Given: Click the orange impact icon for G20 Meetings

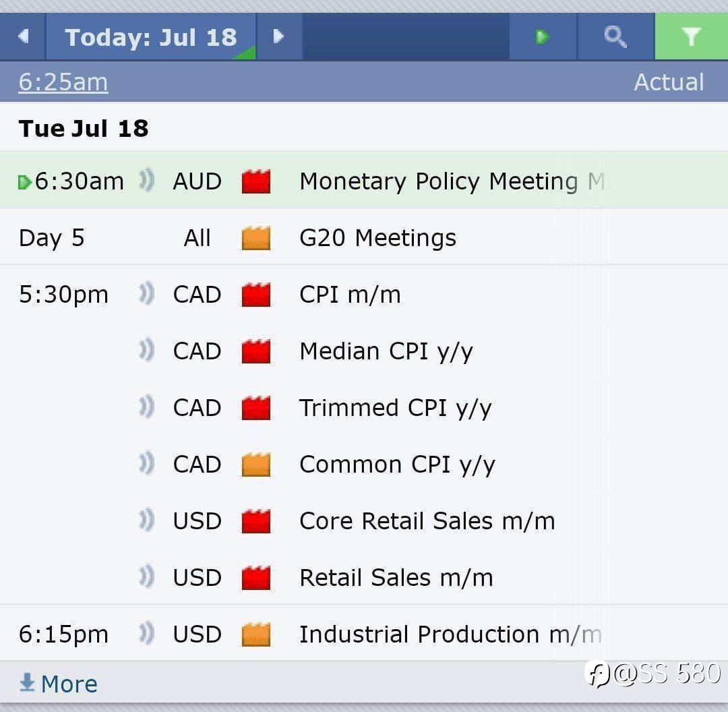Looking at the screenshot, I should click(256, 238).
